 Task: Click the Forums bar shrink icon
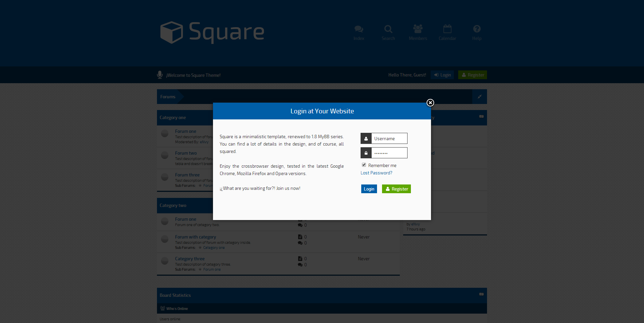coord(480,97)
